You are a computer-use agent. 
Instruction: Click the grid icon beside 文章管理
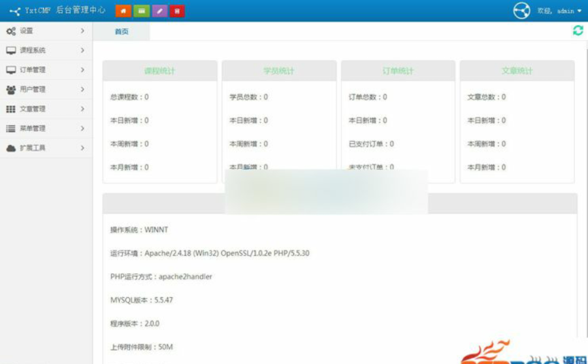click(x=11, y=109)
